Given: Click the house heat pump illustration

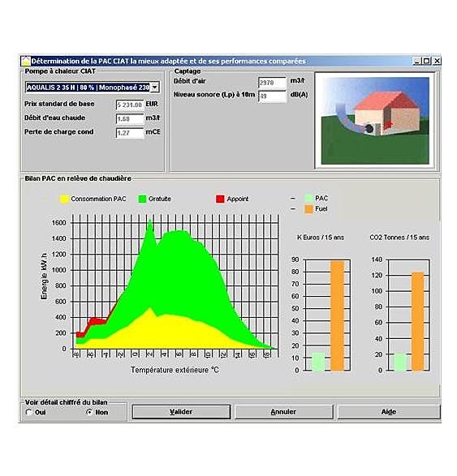Looking at the screenshot, I should point(375,121).
